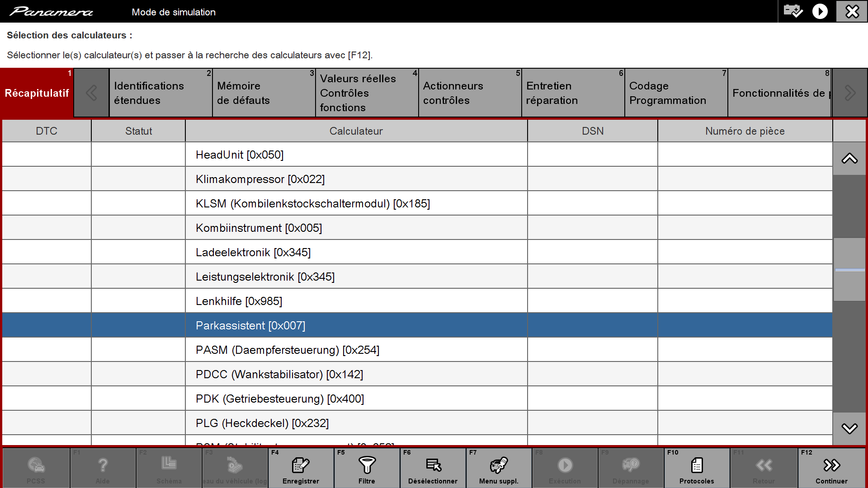Click the Calculateur column header
Image resolution: width=868 pixels, height=488 pixels.
[356, 131]
